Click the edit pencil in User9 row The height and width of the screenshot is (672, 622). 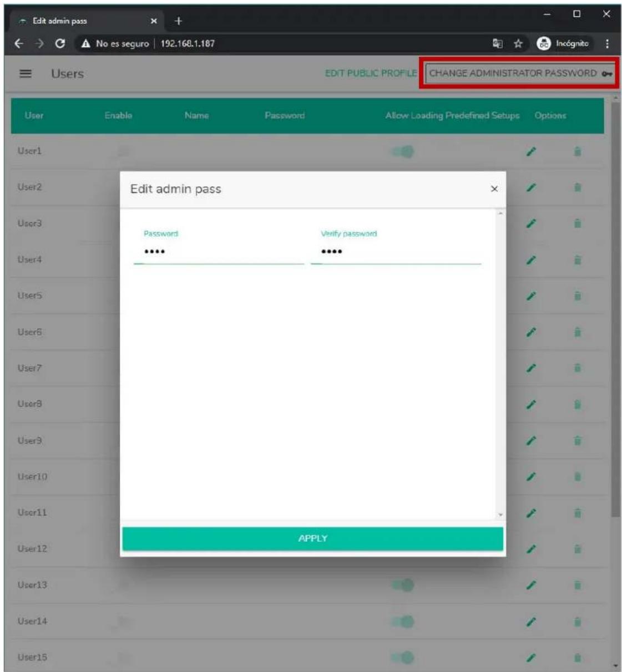(x=531, y=441)
